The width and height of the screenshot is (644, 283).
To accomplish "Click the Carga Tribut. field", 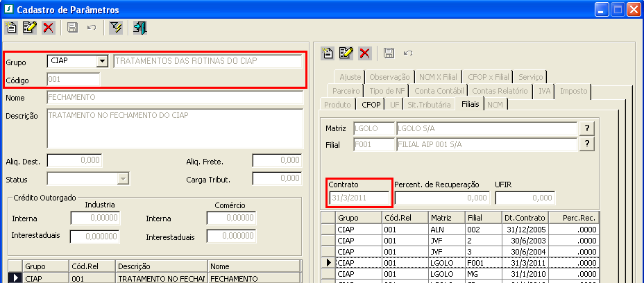I will [277, 178].
